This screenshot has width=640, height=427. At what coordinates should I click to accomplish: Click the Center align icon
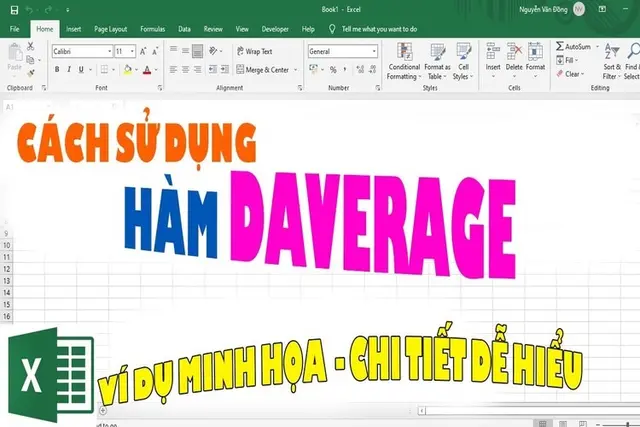pyautogui.click(x=185, y=70)
